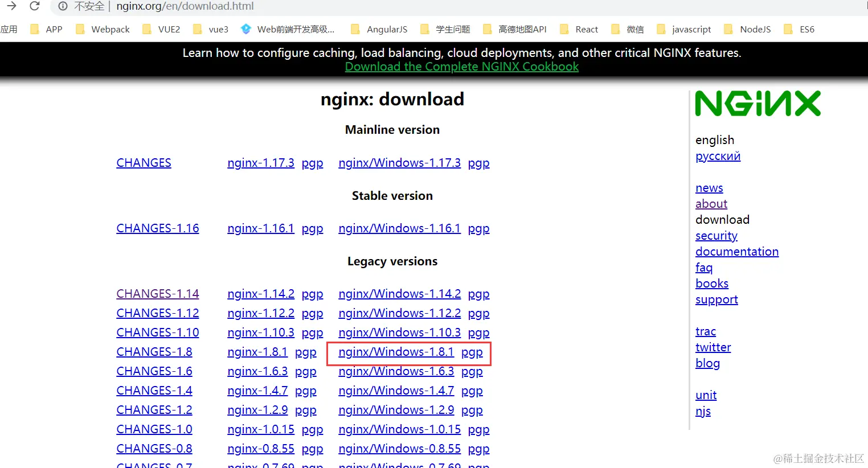Screen dimensions: 868x468
Task: Download nginx-1.4.7 source
Action: 257,391
